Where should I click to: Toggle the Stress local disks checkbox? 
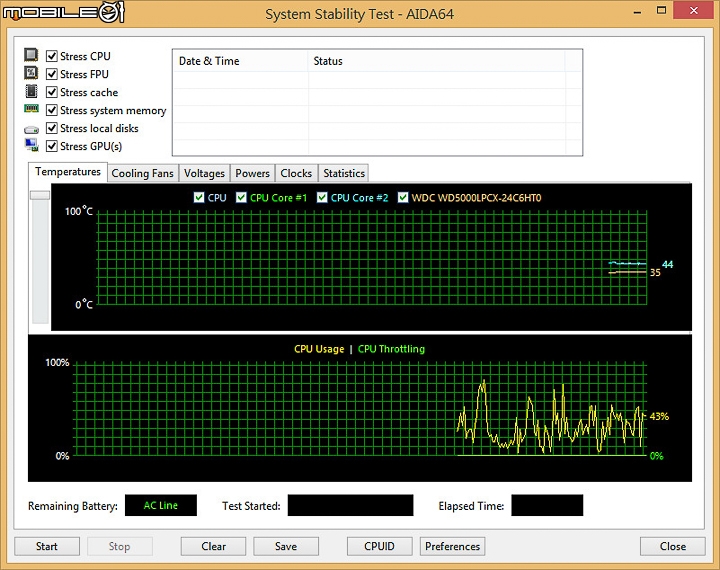(x=52, y=128)
